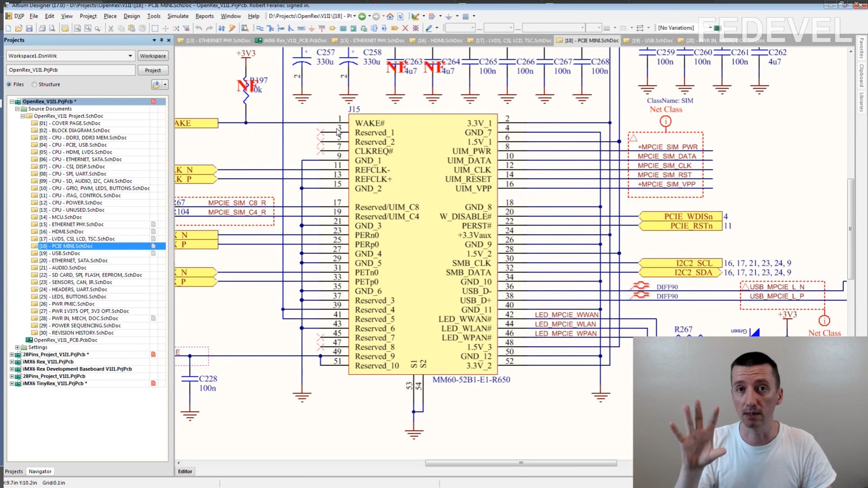Pin the Projects panel
The width and height of the screenshot is (868, 488).
coord(161,40)
